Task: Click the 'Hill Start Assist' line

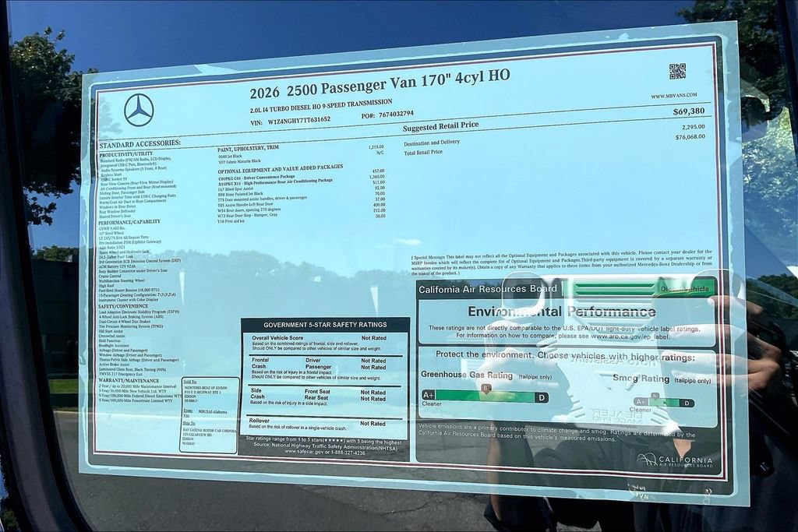Action: pyautogui.click(x=111, y=331)
